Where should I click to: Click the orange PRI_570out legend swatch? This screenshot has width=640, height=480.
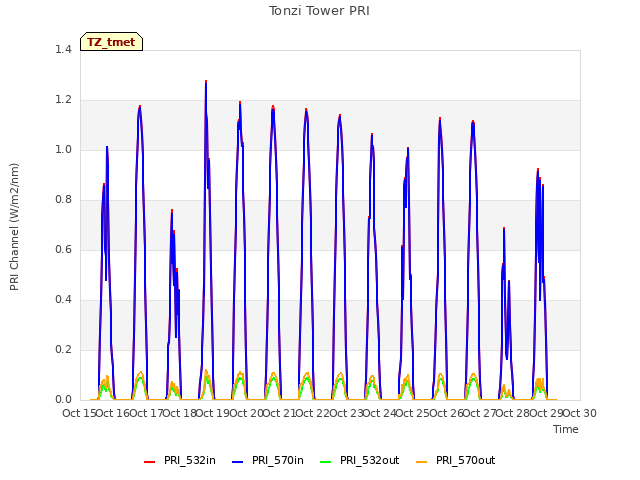[422, 462]
